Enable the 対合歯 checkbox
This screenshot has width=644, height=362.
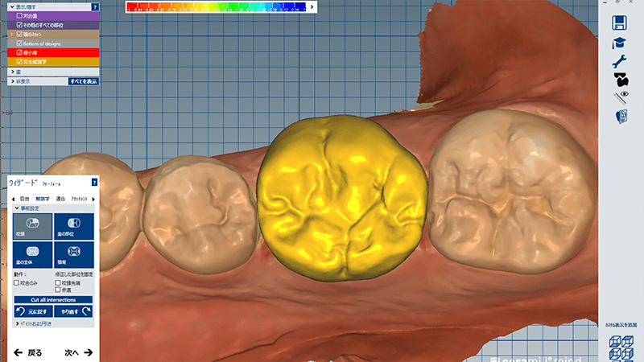click(x=19, y=15)
